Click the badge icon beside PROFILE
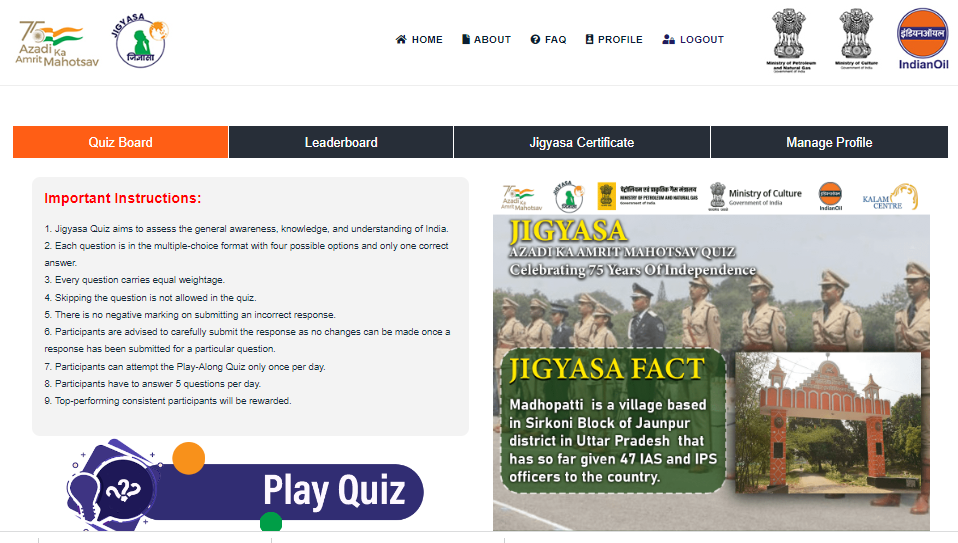 (589, 39)
